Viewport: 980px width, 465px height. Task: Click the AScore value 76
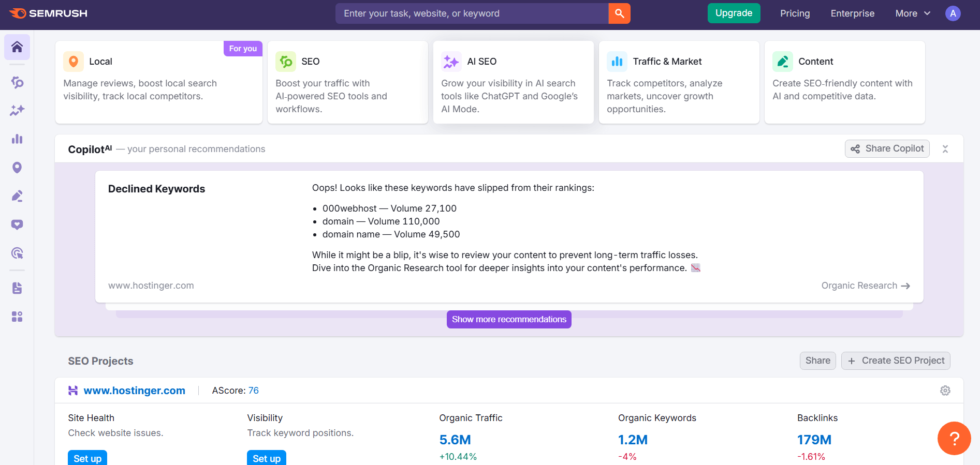[254, 391]
